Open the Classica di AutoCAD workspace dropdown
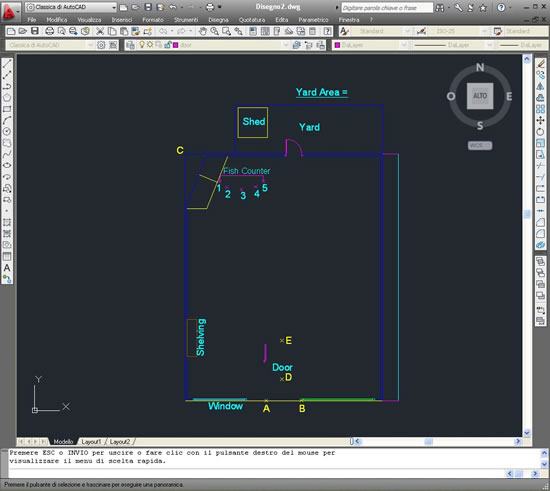550x491 pixels. coord(71,7)
